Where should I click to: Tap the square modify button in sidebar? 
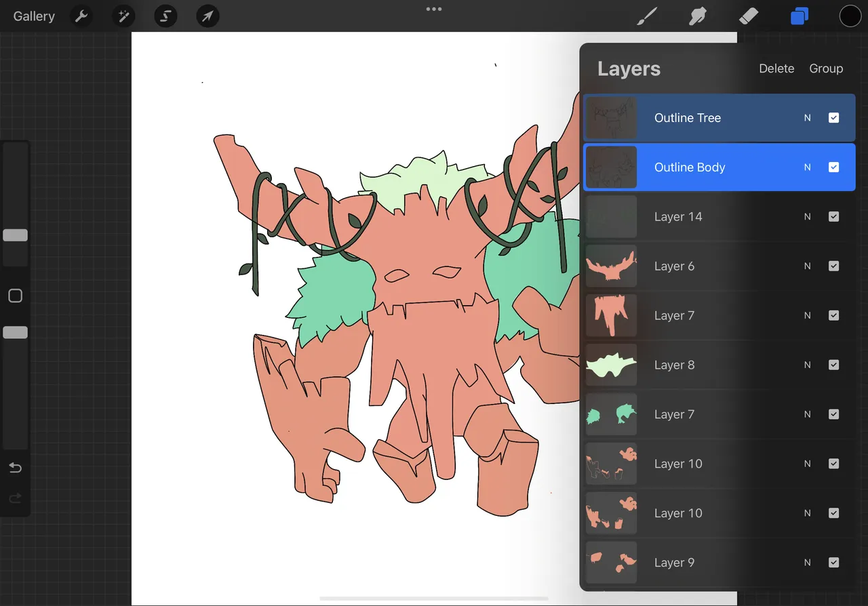point(16,296)
